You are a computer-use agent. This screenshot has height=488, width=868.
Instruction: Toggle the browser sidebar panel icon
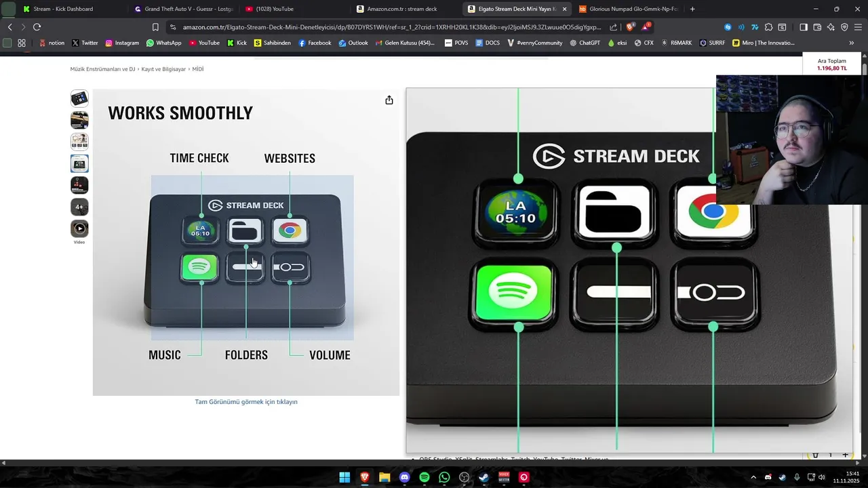[804, 27]
